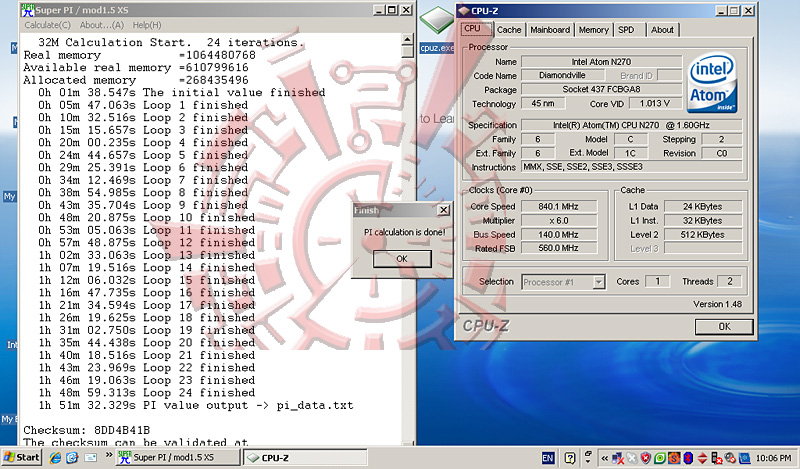Click the green circular tray icon
This screenshot has width=800, height=469.
click(x=660, y=458)
